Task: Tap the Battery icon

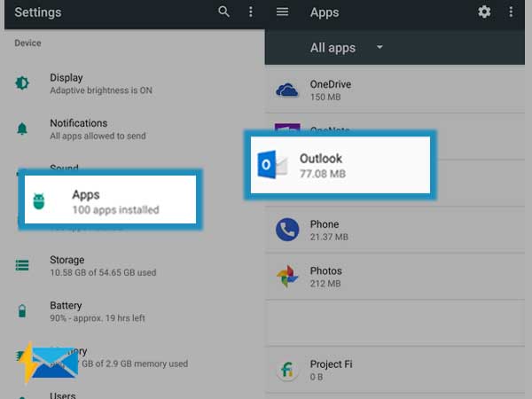Action: point(22,311)
